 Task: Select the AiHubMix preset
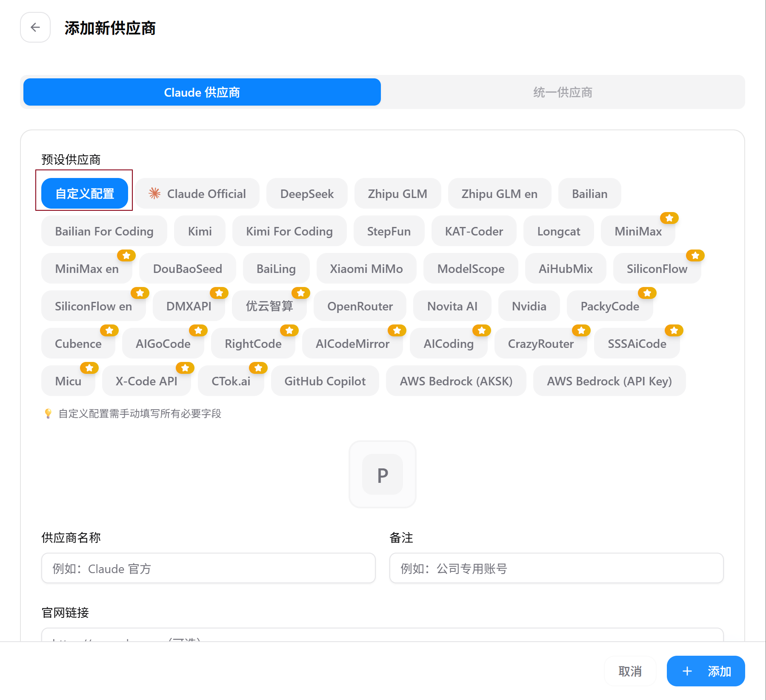coord(566,269)
